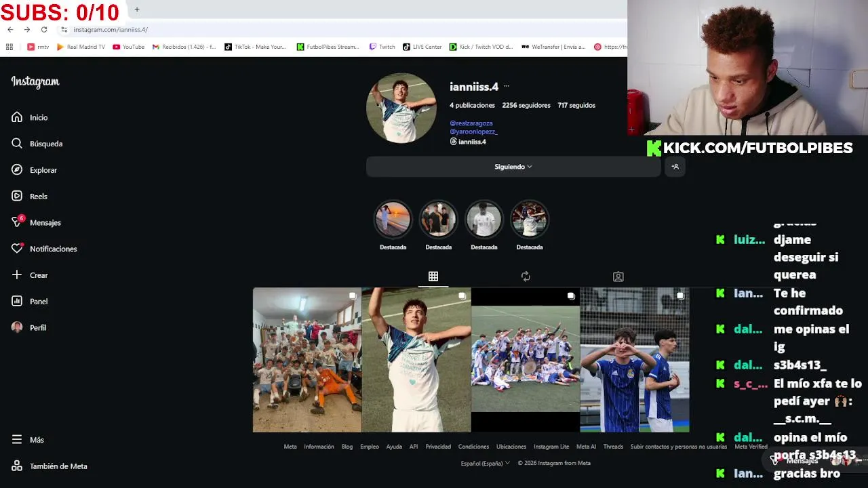Go to Inicio in the sidebar
This screenshot has height=488, width=868.
click(30, 117)
